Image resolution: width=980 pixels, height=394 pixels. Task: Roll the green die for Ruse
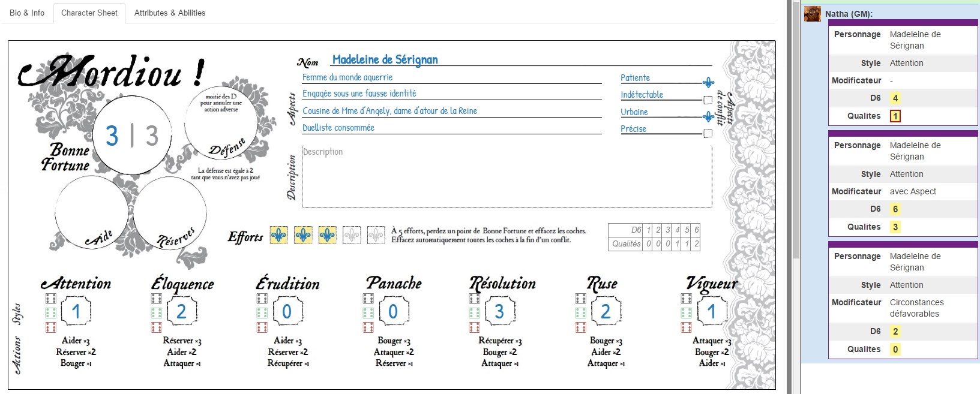pyautogui.click(x=580, y=313)
